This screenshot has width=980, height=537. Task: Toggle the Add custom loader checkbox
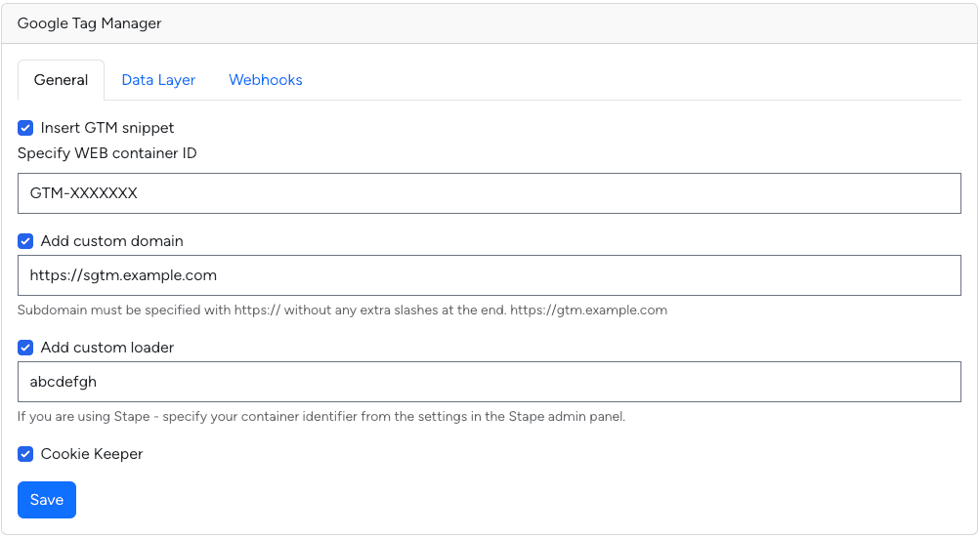pyautogui.click(x=25, y=348)
